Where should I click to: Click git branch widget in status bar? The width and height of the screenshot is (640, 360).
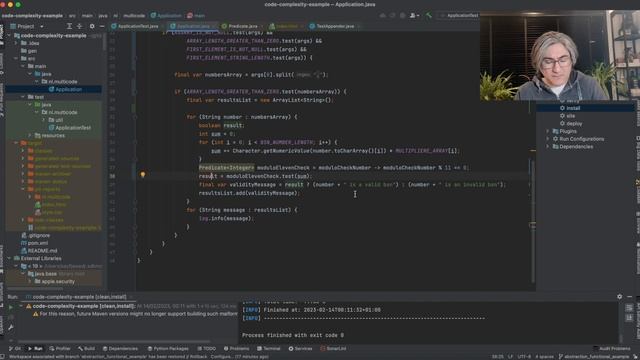[594, 357]
